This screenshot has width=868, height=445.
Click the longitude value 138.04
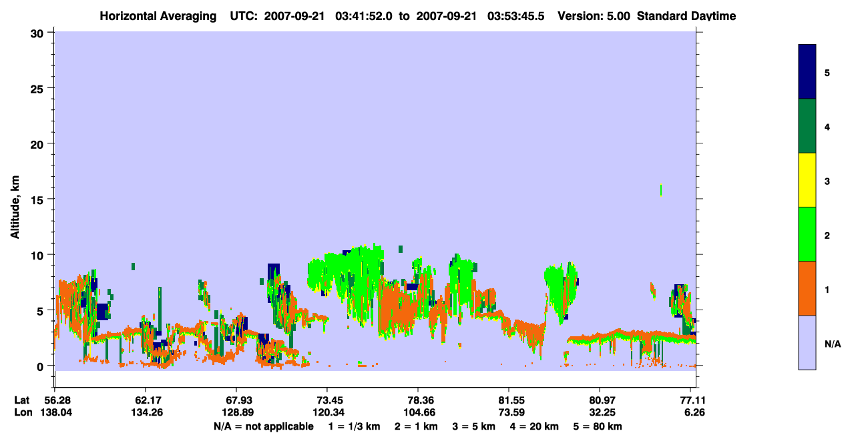(x=55, y=412)
